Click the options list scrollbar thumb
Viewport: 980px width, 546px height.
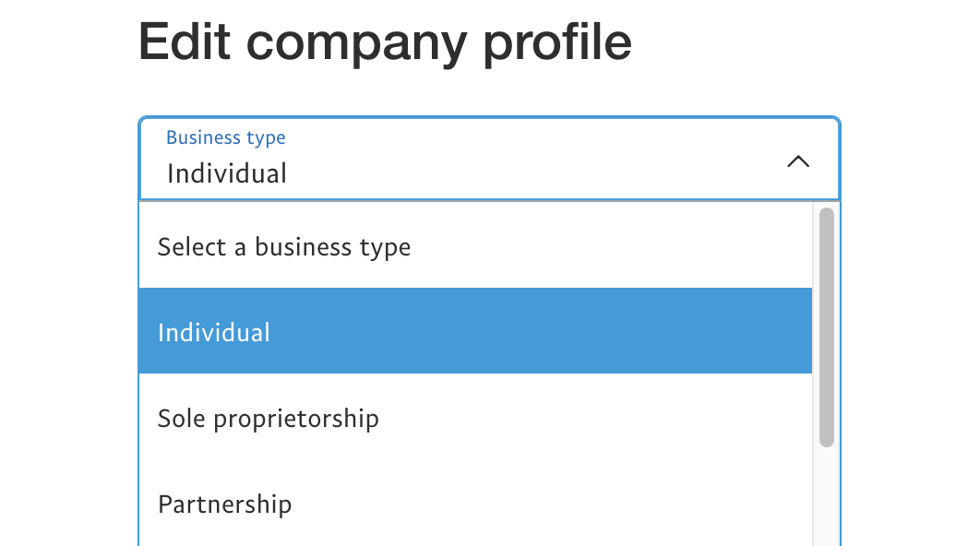(x=826, y=327)
